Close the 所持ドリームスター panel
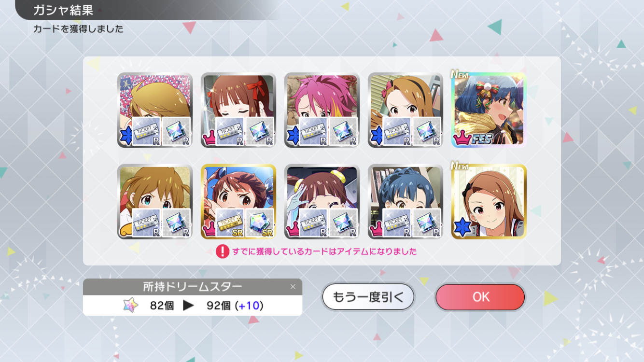The height and width of the screenshot is (362, 644). (x=293, y=287)
